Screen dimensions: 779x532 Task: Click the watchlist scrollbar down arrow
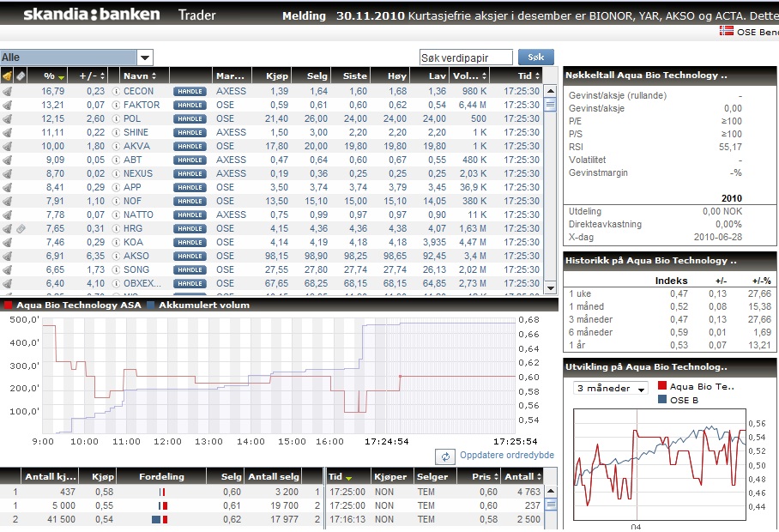point(550,287)
